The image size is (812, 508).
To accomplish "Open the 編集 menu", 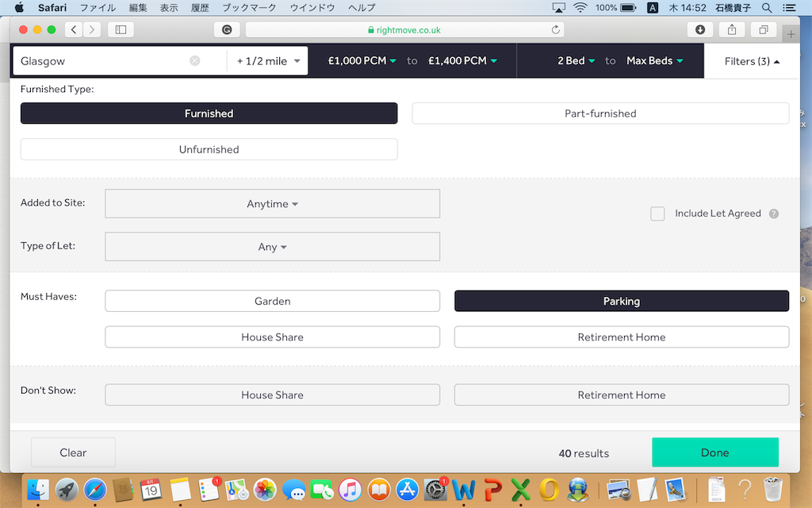I will point(138,8).
